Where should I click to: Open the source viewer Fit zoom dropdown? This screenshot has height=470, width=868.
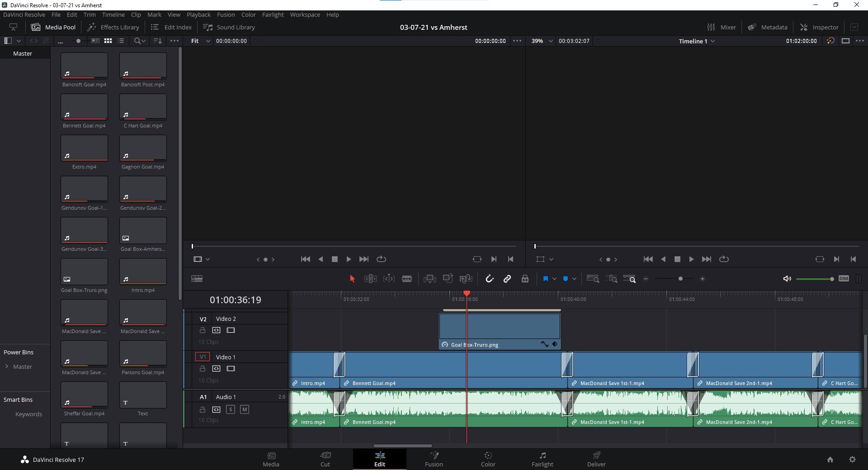(200, 41)
